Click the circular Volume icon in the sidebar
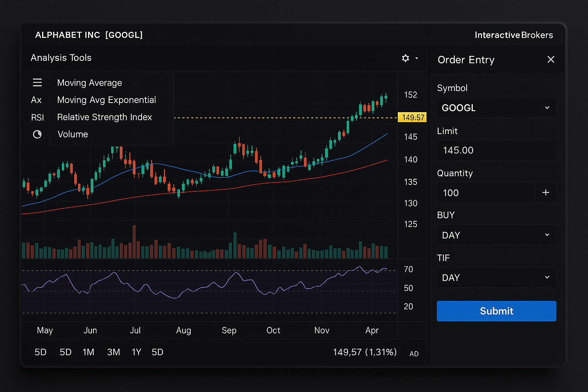The height and width of the screenshot is (392, 588). [37, 134]
